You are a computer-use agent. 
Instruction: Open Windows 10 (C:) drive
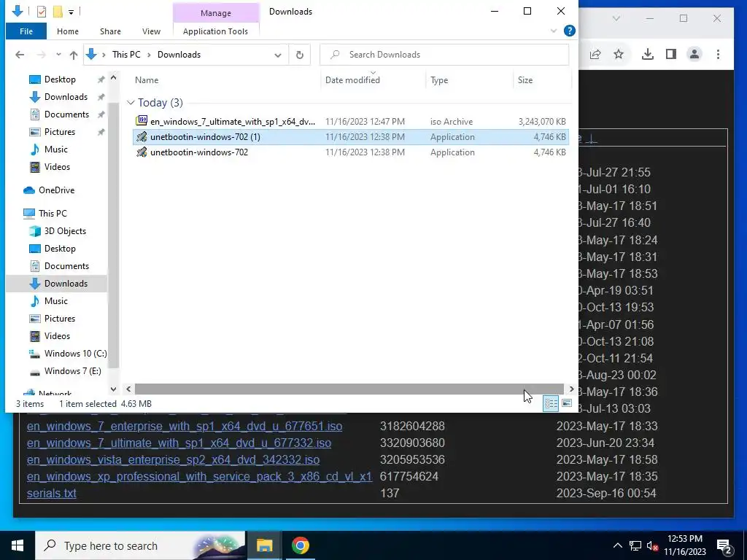pyautogui.click(x=75, y=354)
